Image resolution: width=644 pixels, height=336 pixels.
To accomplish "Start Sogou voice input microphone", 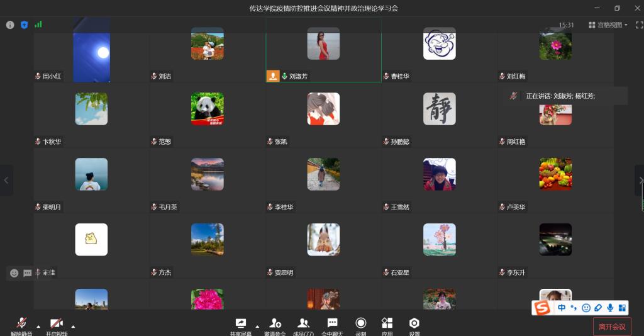I will click(x=610, y=308).
